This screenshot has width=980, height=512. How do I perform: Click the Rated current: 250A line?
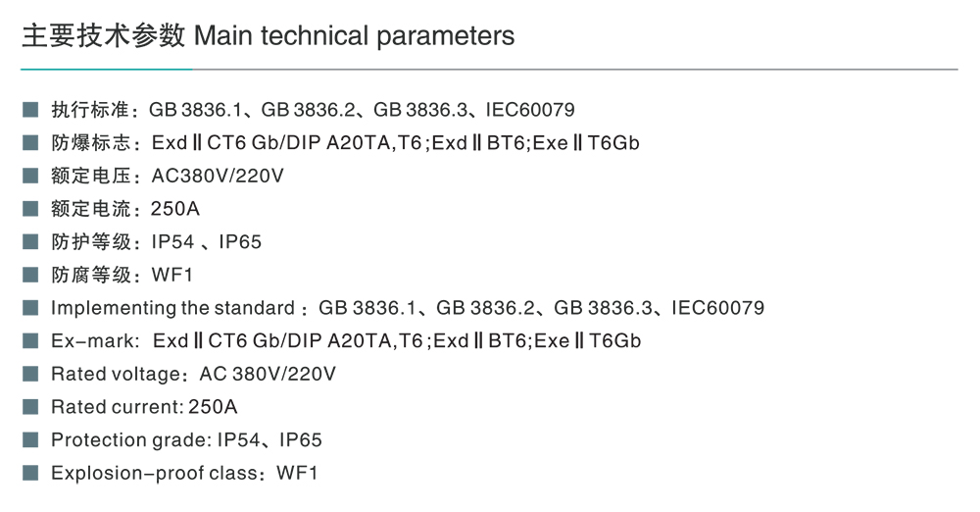tap(144, 407)
